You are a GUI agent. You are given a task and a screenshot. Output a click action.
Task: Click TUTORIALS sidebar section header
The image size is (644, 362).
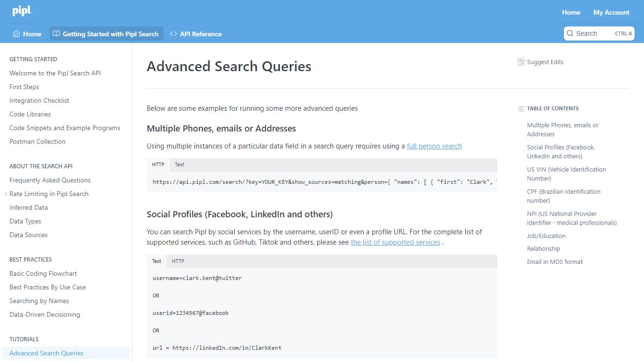coord(24,339)
